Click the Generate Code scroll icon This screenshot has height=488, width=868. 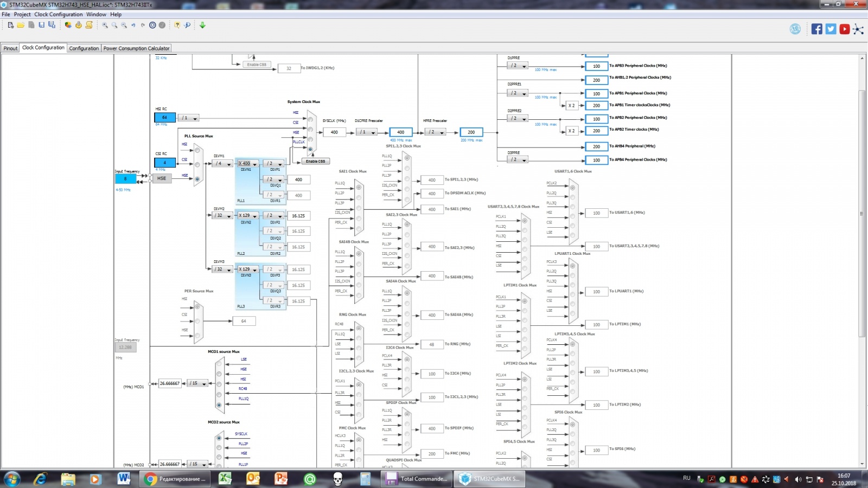pos(89,25)
